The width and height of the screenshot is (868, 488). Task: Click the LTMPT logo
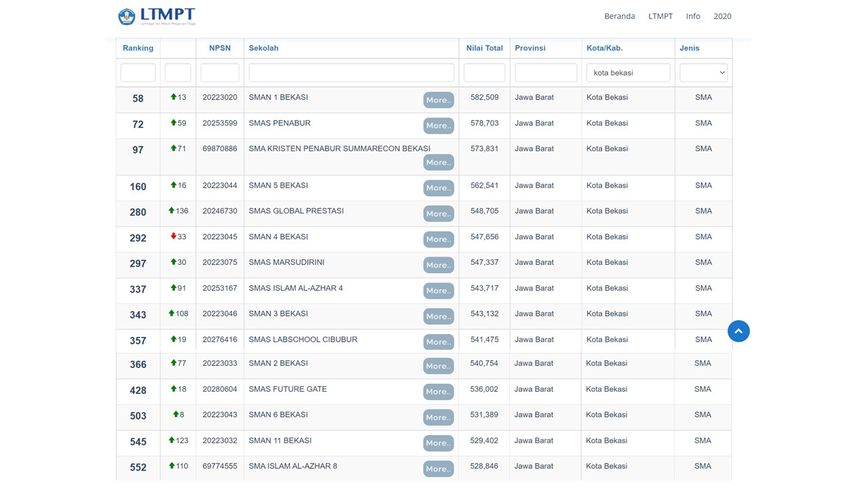click(x=157, y=16)
